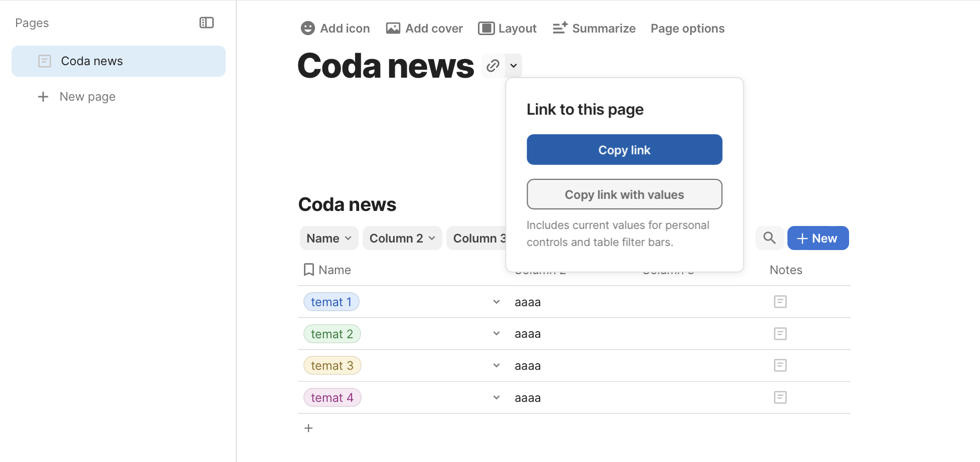Open the dropdown arrow in temat 1 row
This screenshot has width=980, height=462.
(x=497, y=302)
